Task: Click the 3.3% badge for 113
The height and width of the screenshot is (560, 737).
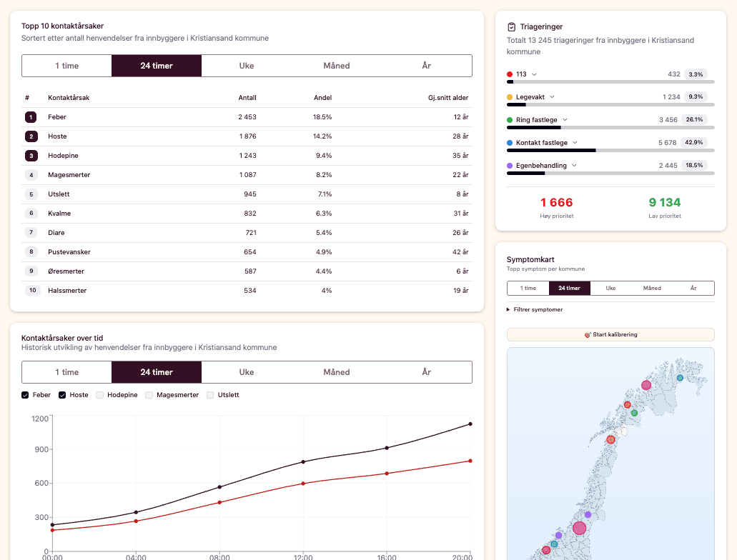Action: pyautogui.click(x=696, y=74)
